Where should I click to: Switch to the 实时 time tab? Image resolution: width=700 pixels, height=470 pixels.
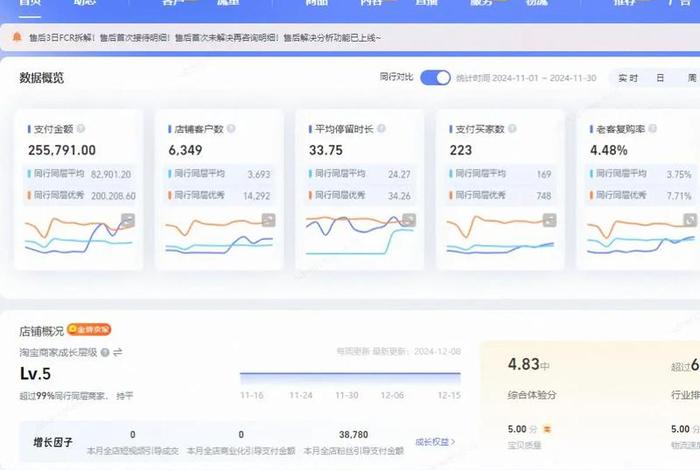(x=628, y=78)
